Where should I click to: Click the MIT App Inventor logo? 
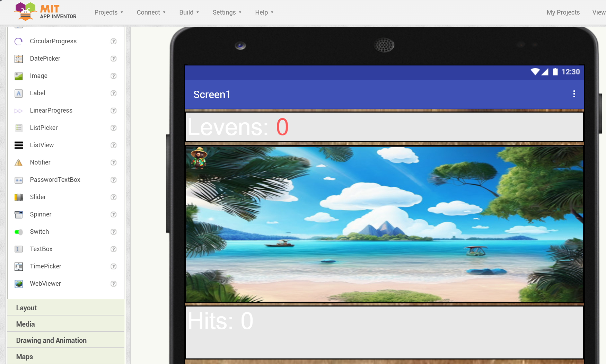tap(45, 12)
